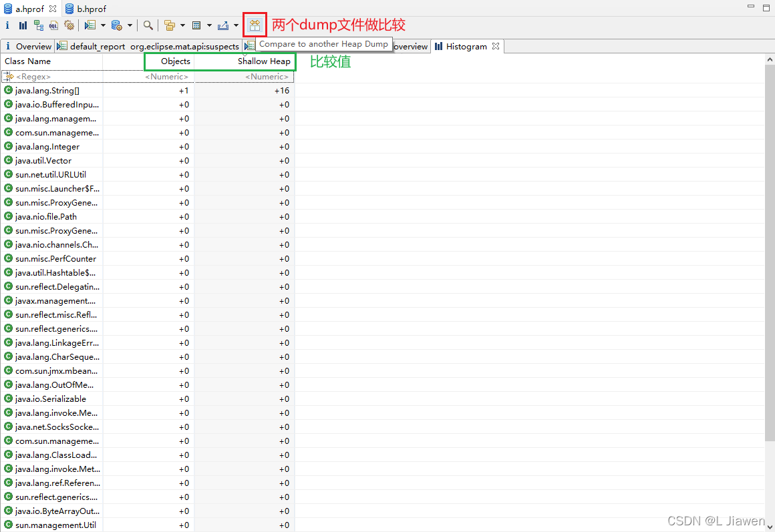This screenshot has height=532, width=775.
Task: Click the calculate retained size icon
Action: (196, 25)
